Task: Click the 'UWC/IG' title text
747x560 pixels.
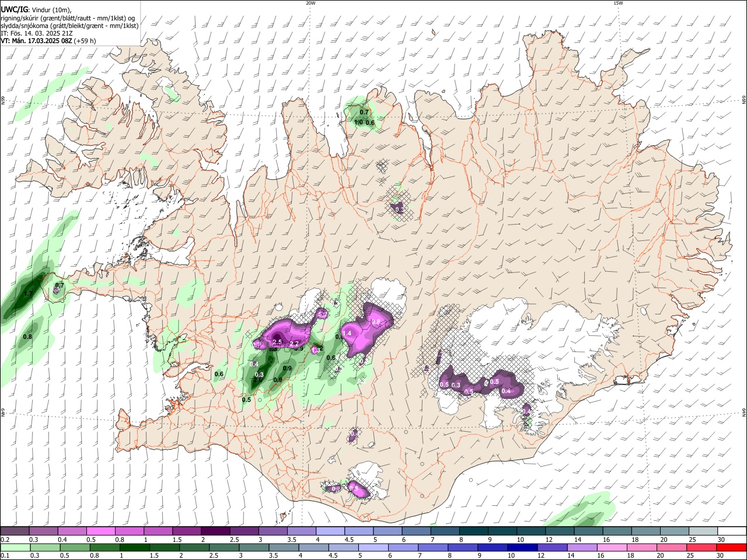Action: click(13, 10)
